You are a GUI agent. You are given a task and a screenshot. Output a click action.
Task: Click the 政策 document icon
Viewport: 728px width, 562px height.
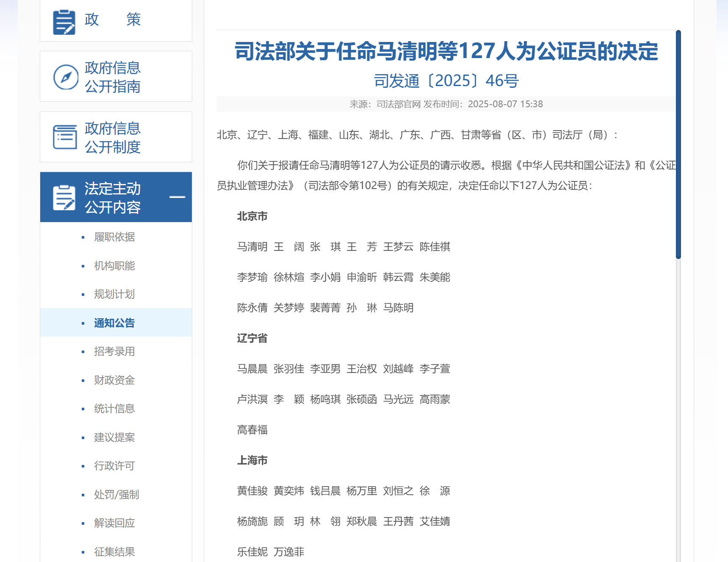click(64, 22)
